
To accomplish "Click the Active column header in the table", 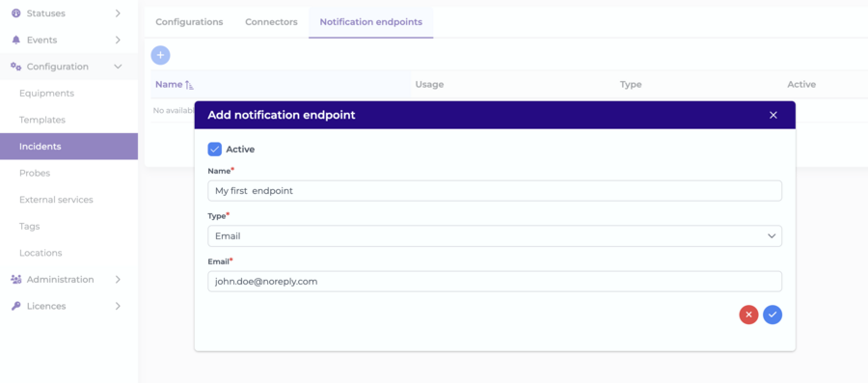I will point(801,85).
